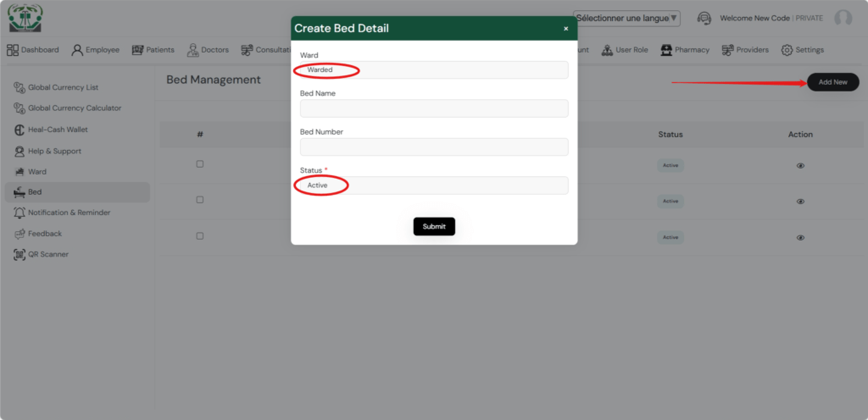The width and height of the screenshot is (868, 420).
Task: Open the Sélectionner une langue dropdown
Action: point(626,19)
